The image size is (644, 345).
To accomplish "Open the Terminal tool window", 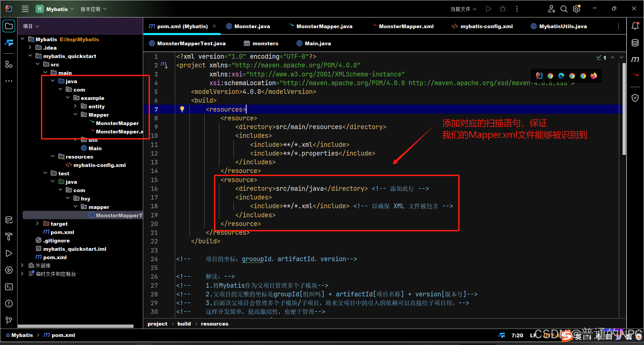I will [x=9, y=287].
